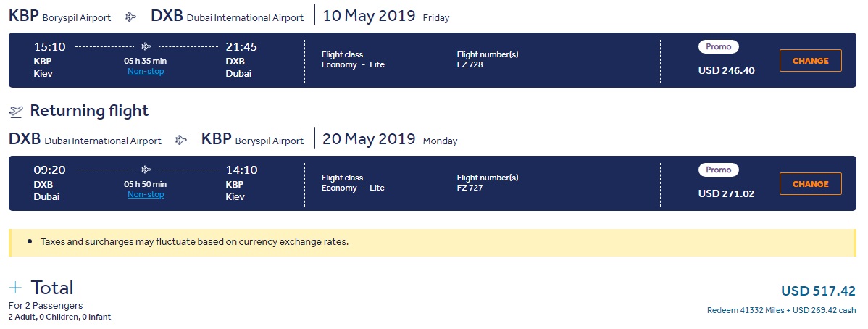This screenshot has height=329, width=868.
Task: Click the plane icon between KBP and DXB header
Action: (x=131, y=17)
